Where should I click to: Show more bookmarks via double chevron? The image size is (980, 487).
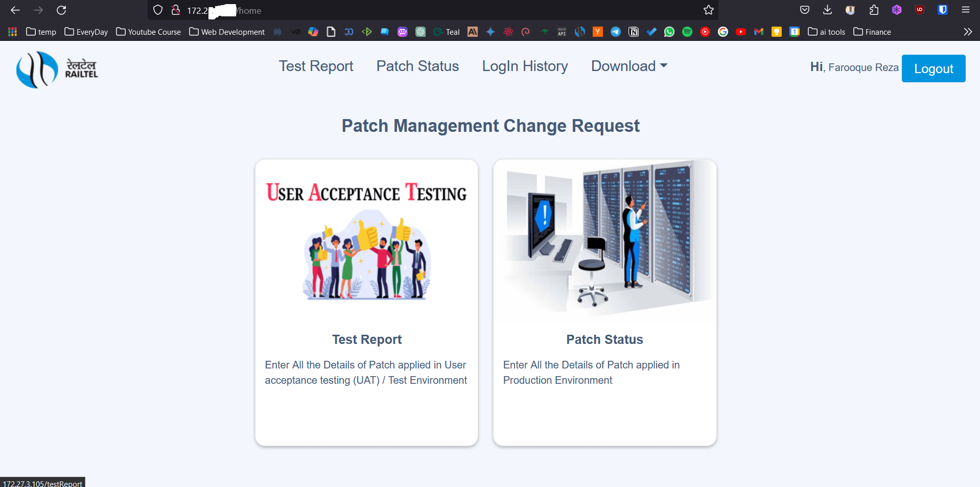pos(967,32)
